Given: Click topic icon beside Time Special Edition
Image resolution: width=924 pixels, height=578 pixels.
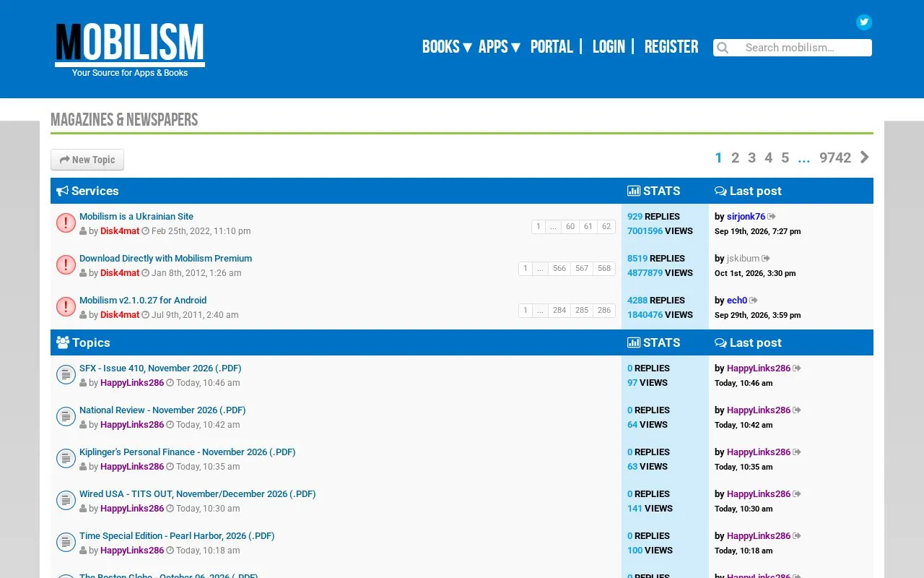Looking at the screenshot, I should pyautogui.click(x=66, y=543).
